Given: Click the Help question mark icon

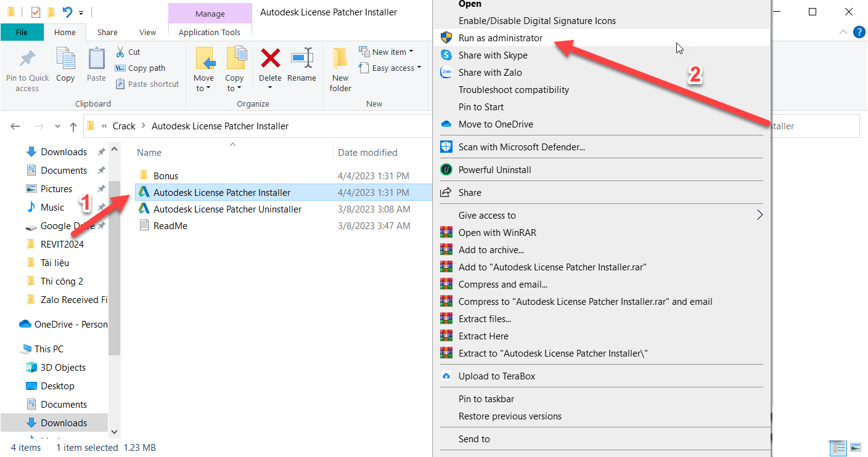Looking at the screenshot, I should click(859, 33).
